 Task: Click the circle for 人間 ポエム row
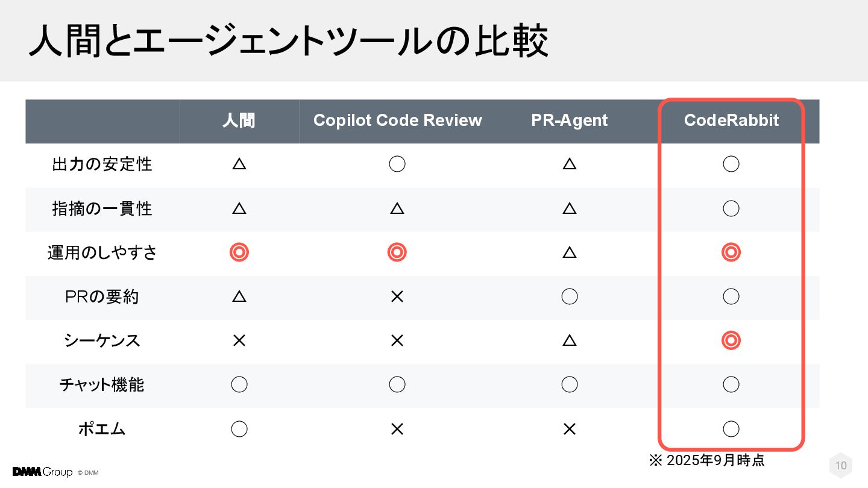click(x=239, y=429)
